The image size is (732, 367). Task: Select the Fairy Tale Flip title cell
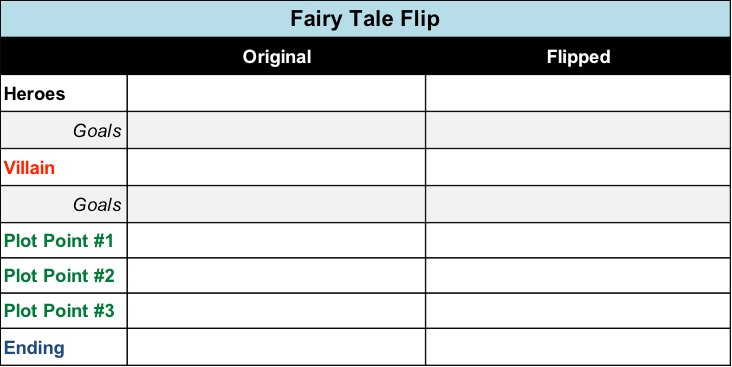pyautogui.click(x=366, y=19)
